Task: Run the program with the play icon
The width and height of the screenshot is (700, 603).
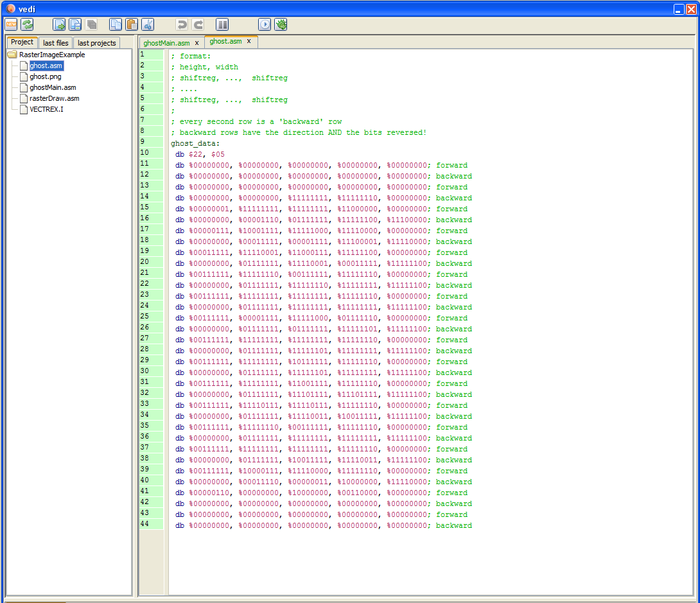Action: (265, 24)
